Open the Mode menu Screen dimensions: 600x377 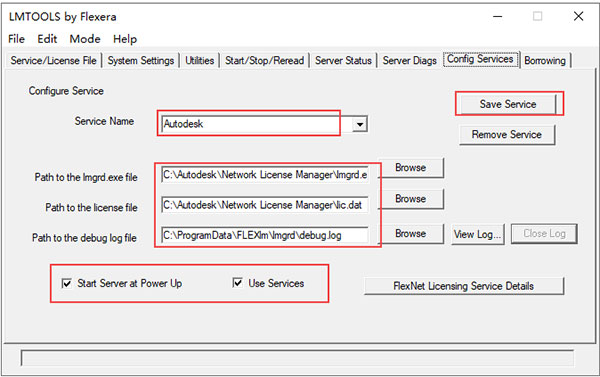(x=85, y=39)
